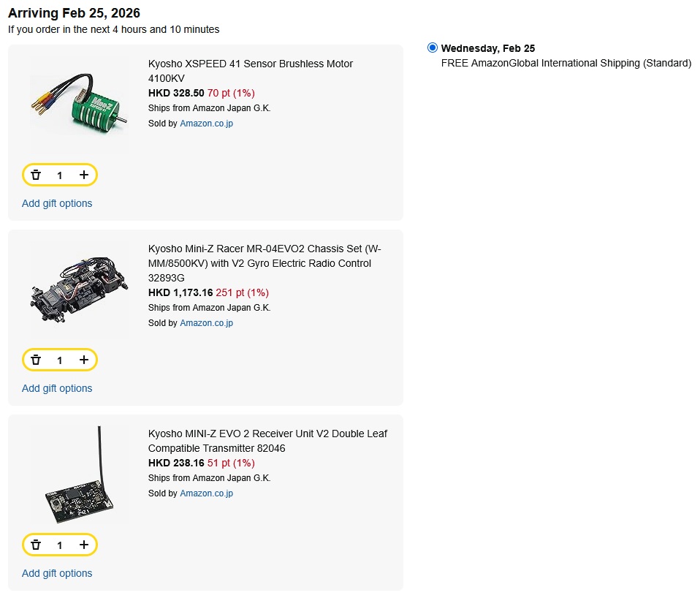This screenshot has width=700, height=598.
Task: Visit Amazon.co.jp seller link for Chassis Set
Action: pos(206,323)
